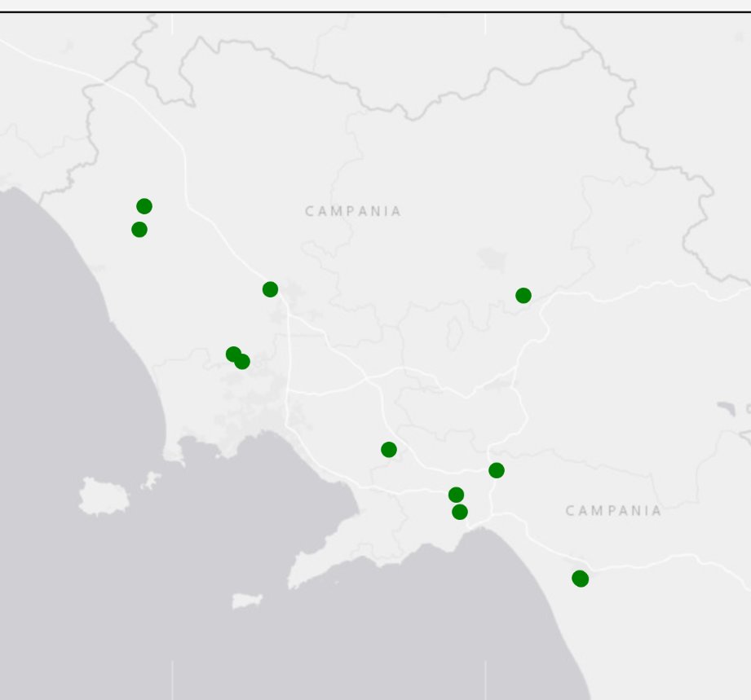Image resolution: width=751 pixels, height=700 pixels.
Task: Select the lower marker of the southern coastal pair
Action: coord(459,513)
